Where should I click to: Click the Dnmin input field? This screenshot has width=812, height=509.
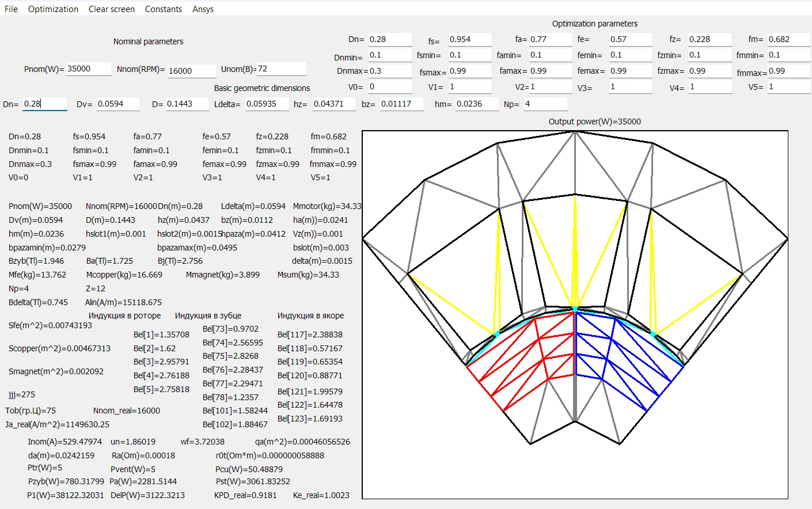tap(390, 55)
